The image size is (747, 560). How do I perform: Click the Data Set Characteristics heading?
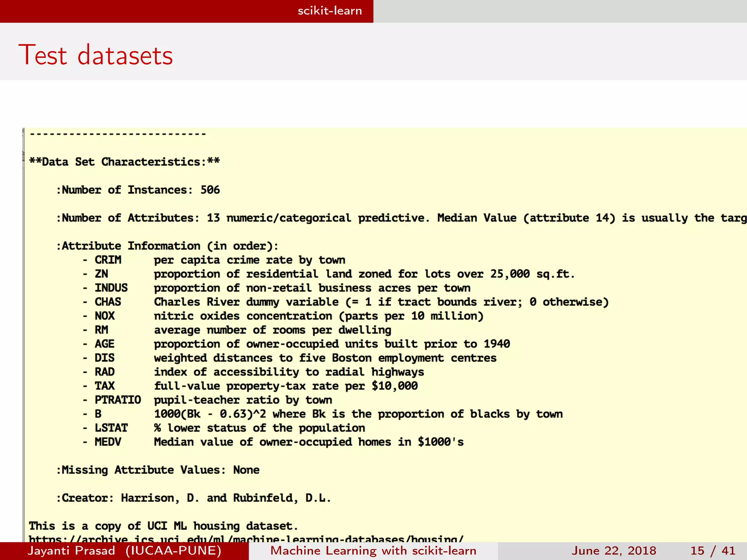tap(124, 162)
